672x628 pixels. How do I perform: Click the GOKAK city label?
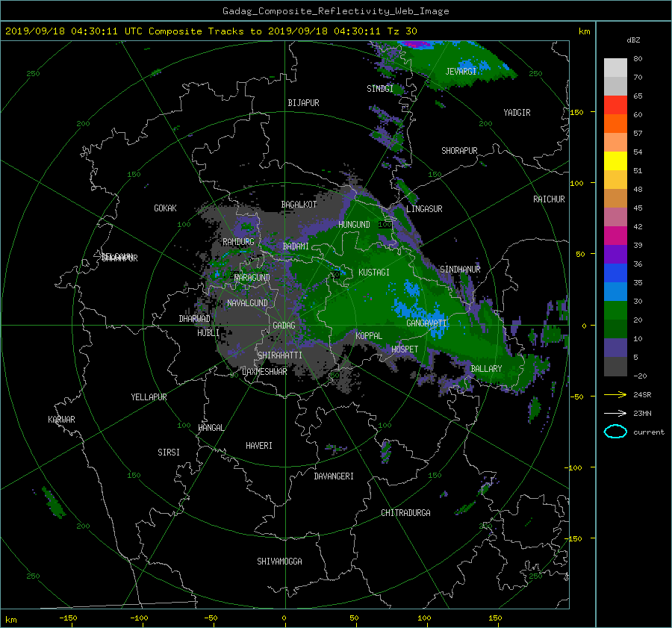click(166, 208)
